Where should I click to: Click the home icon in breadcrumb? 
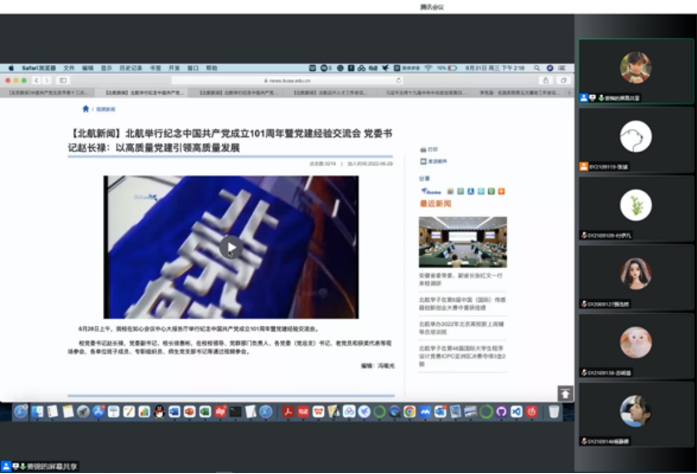point(86,108)
